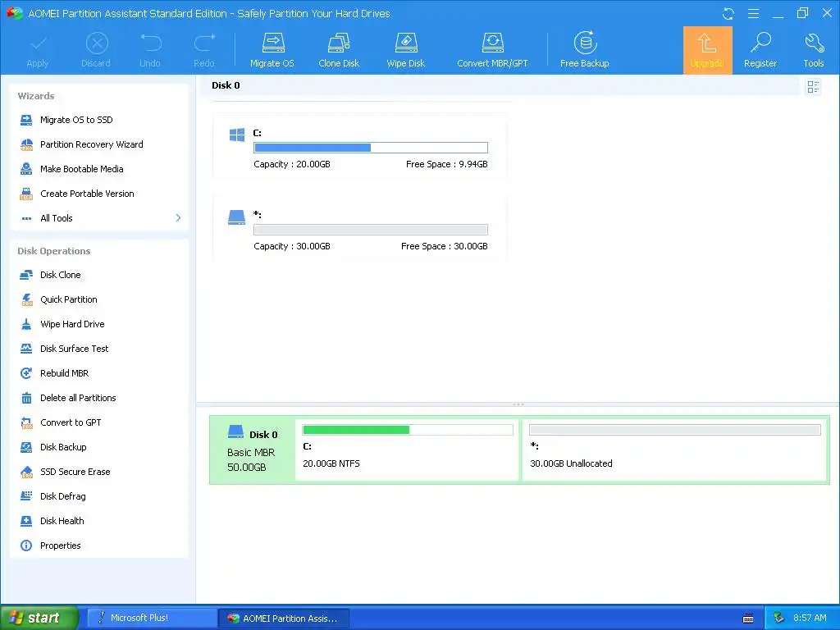This screenshot has width=840, height=630.
Task: Click the refresh icon in title bar
Action: 728,13
